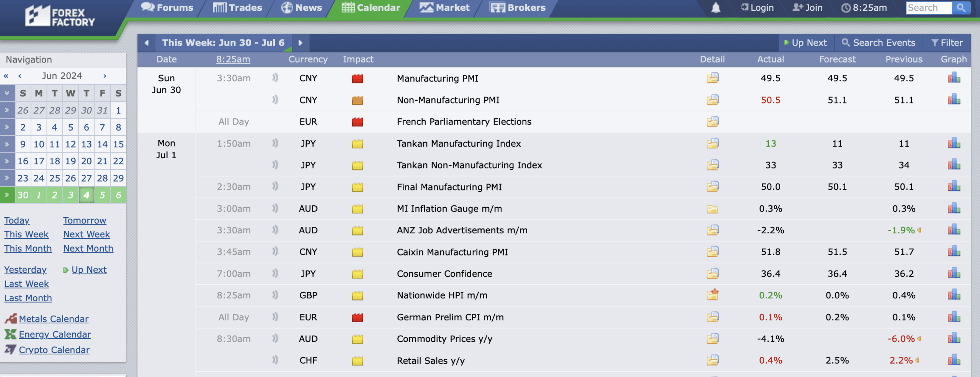
Task: Click the Search input field
Action: point(929,8)
